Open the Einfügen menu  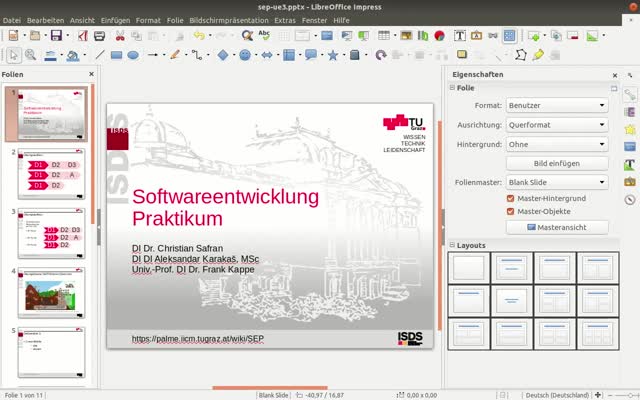pos(115,20)
